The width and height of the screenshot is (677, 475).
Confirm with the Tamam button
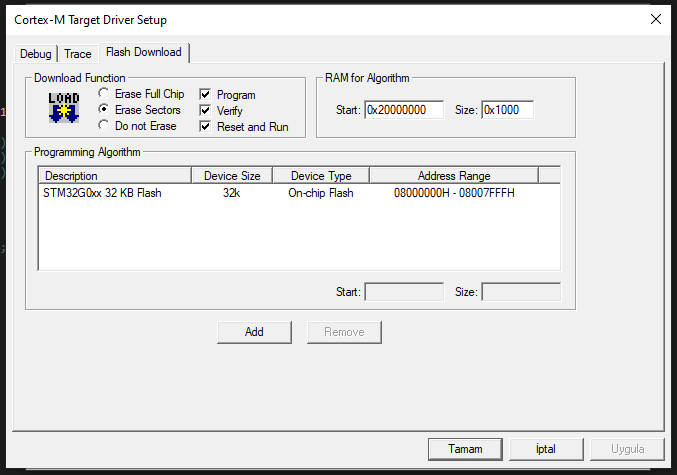(x=465, y=449)
